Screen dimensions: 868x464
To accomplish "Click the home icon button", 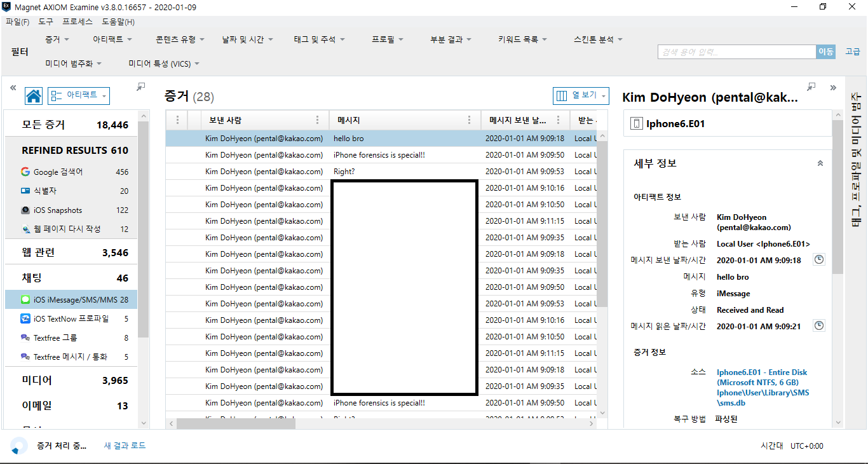I will pyautogui.click(x=34, y=96).
